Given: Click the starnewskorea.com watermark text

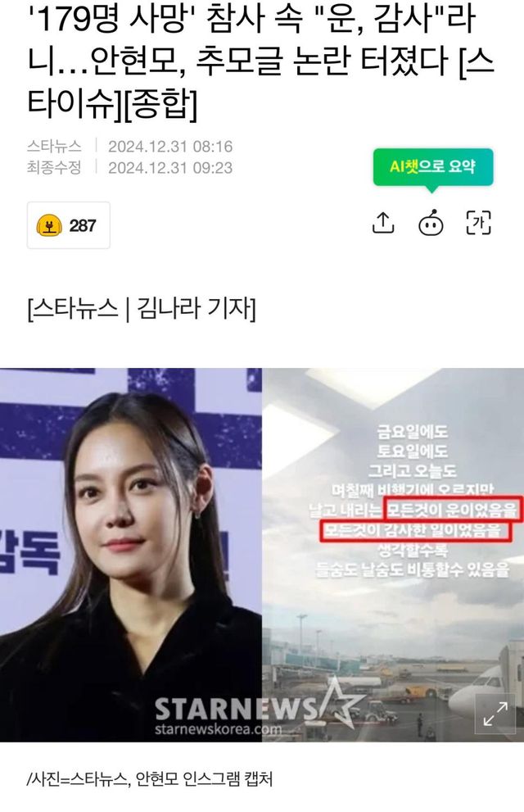Looking at the screenshot, I should point(219,730).
